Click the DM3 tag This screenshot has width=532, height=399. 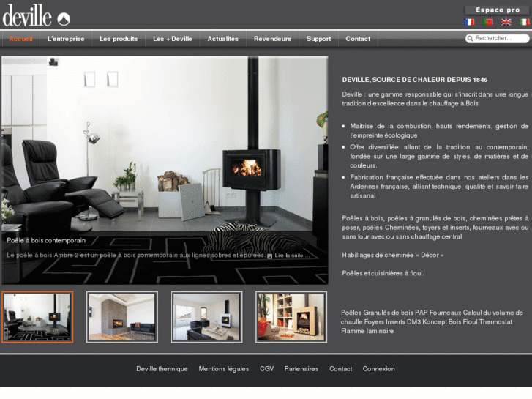coord(414,322)
